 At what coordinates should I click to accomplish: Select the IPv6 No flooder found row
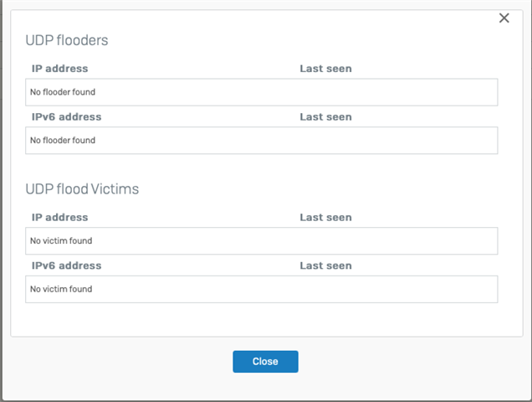262,141
